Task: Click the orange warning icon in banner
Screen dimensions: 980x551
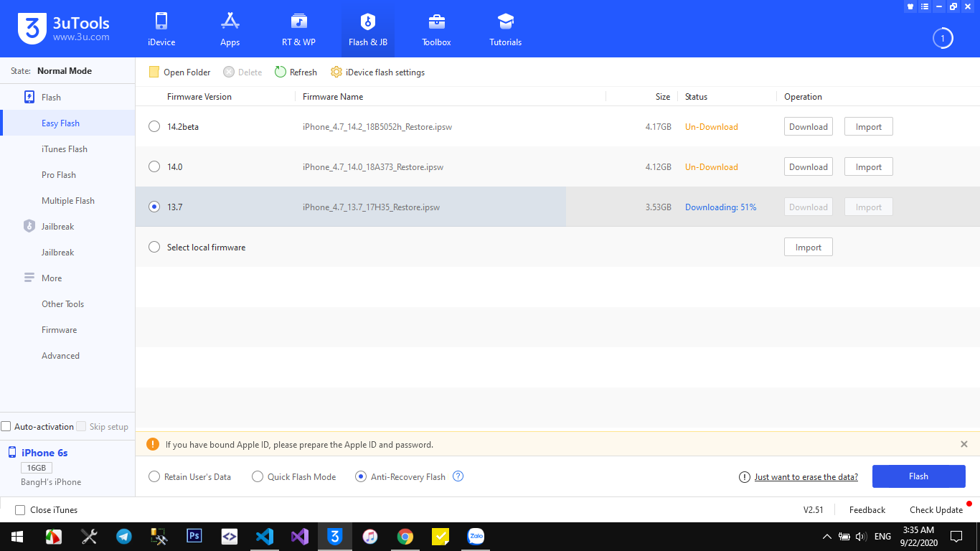Action: (153, 444)
